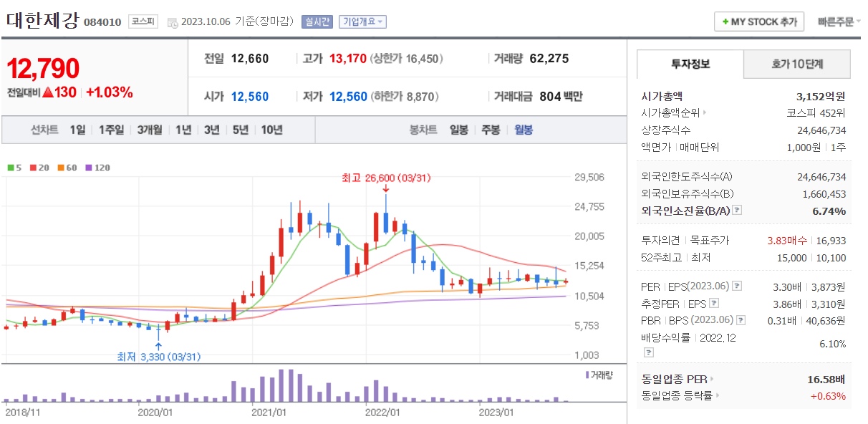Open help icon next to 추정PER EPS
The image size is (868, 424).
713,304
